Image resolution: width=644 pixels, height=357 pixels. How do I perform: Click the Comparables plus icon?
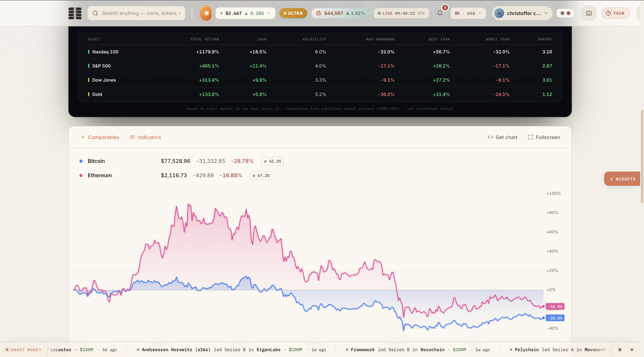83,137
